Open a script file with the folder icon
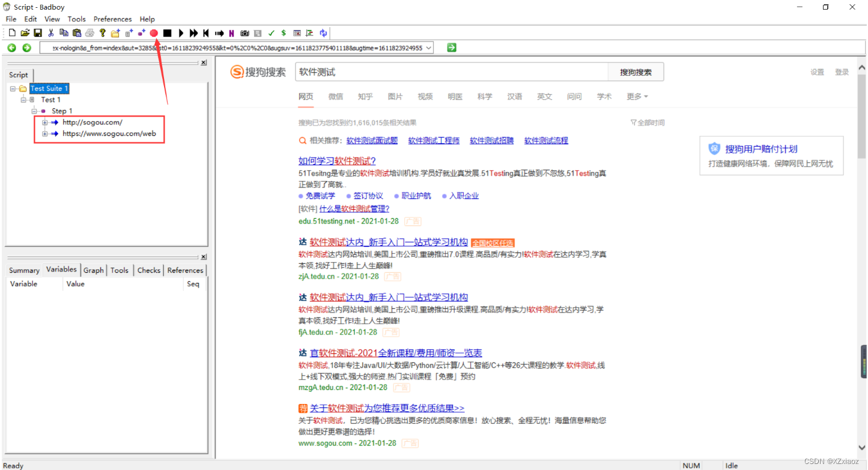This screenshot has width=868, height=470. [25, 33]
